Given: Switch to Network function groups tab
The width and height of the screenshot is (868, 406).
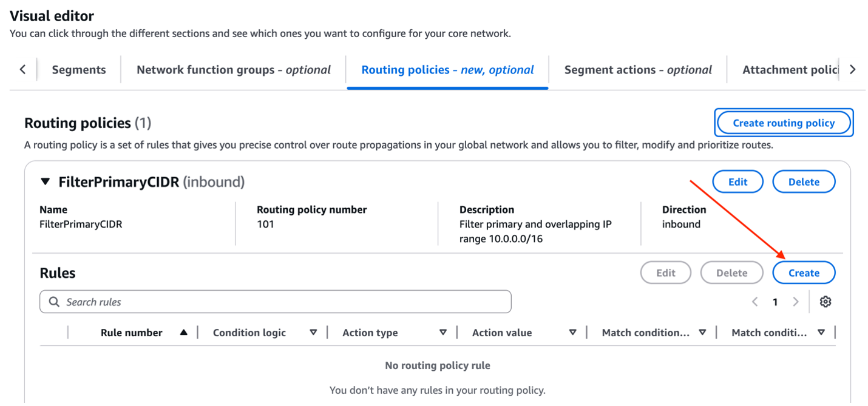Looking at the screenshot, I should click(232, 69).
